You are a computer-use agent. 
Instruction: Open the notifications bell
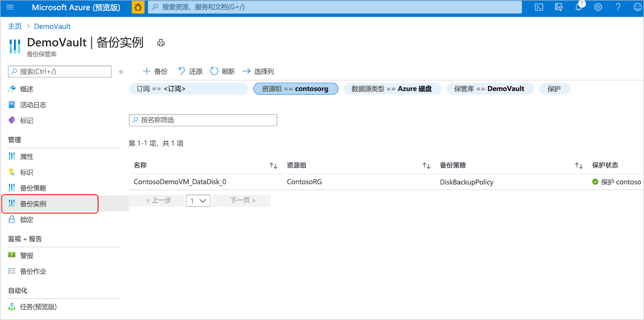tap(579, 7)
